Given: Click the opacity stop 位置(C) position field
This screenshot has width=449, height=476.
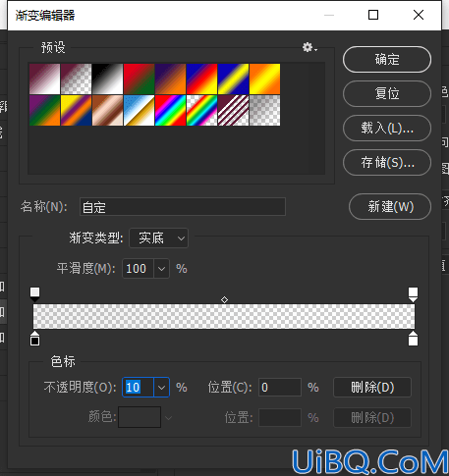Looking at the screenshot, I should click(280, 388).
